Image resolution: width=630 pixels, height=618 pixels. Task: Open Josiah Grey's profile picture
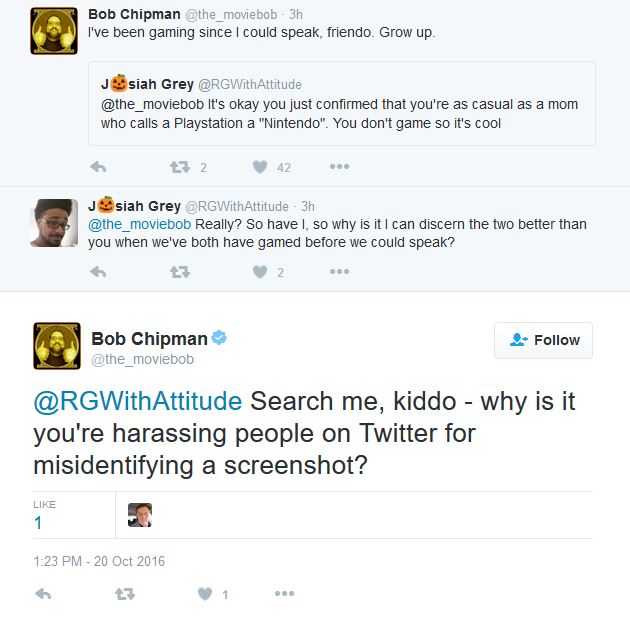(x=54, y=223)
